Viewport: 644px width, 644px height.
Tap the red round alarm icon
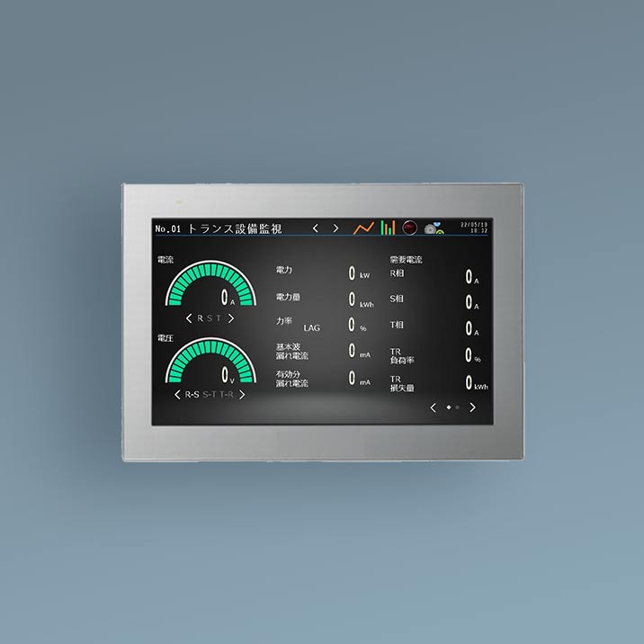(x=410, y=228)
